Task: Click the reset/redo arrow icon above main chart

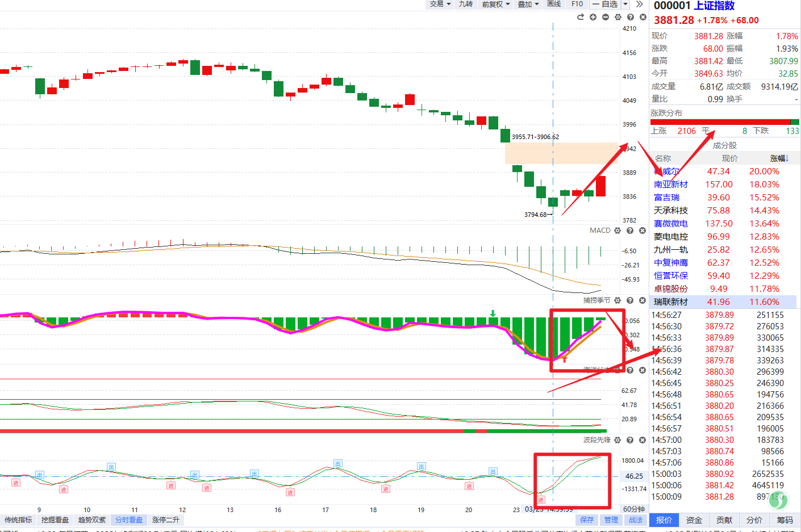Action: click(x=580, y=17)
